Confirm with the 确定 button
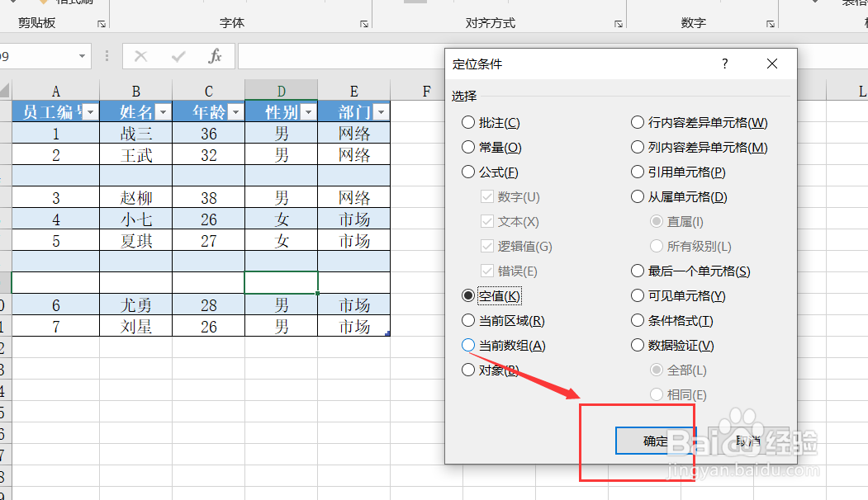Screen dimensions: 868x500 click(655, 441)
